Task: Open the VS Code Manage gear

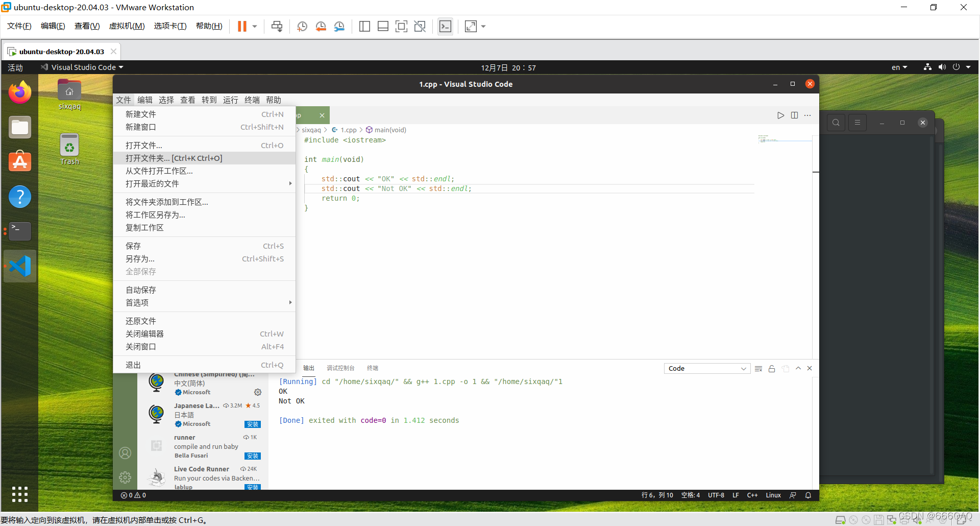Action: click(x=125, y=477)
